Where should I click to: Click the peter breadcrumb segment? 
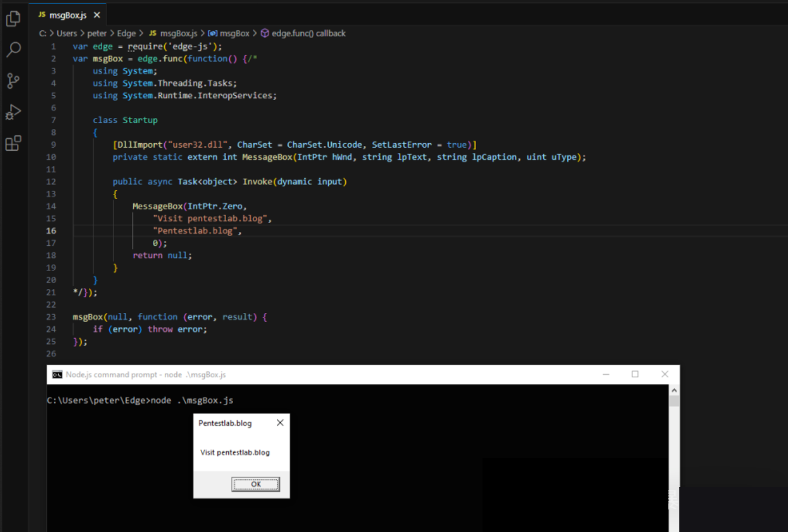click(97, 33)
